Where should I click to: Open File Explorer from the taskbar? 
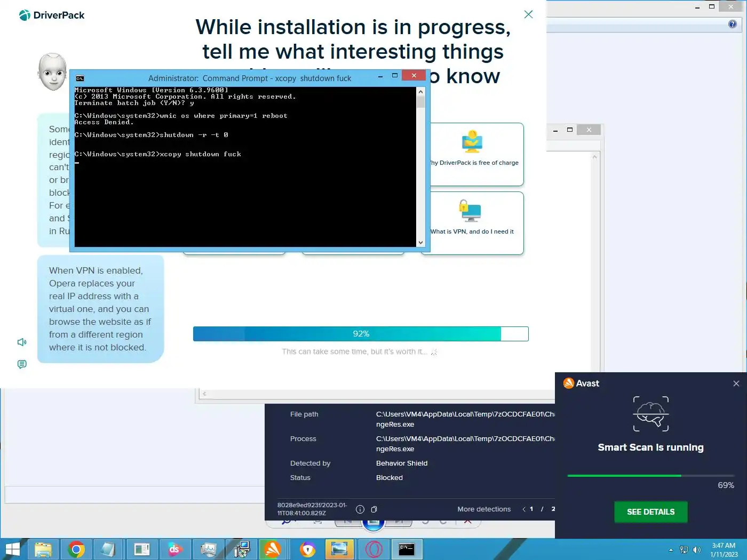click(43, 549)
